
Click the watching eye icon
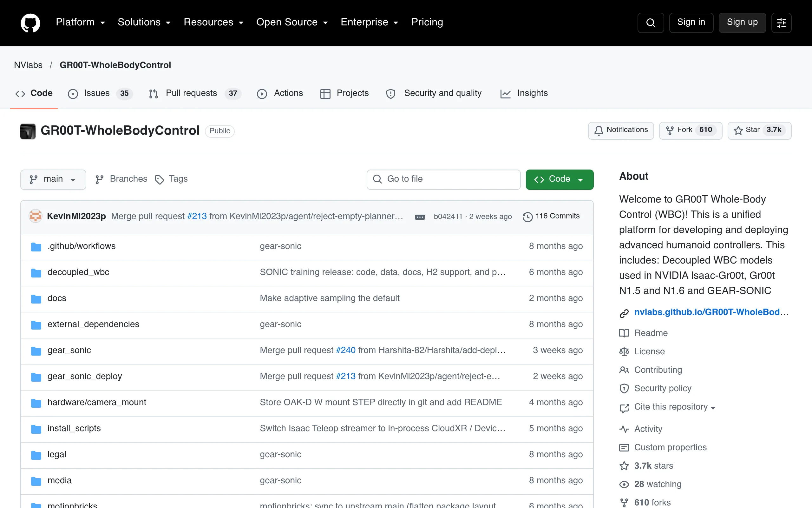[624, 485]
